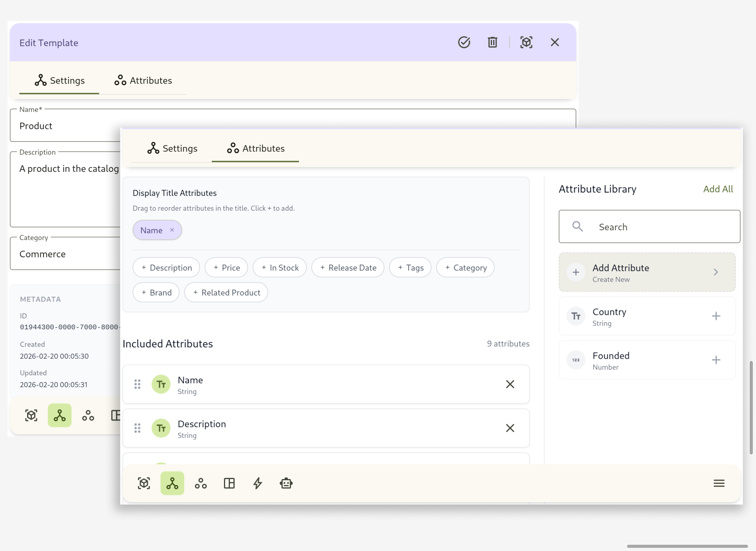The height and width of the screenshot is (551, 756).
Task: Remove Name from Display Title Attributes
Action: click(172, 230)
